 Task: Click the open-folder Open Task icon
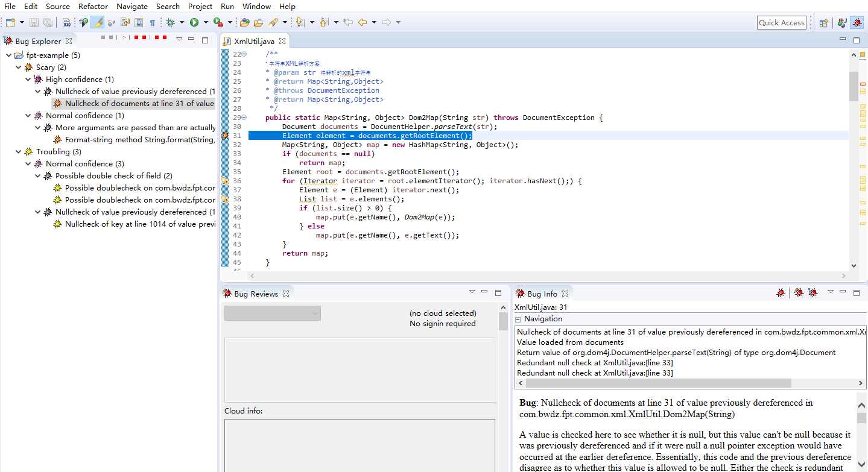(258, 22)
